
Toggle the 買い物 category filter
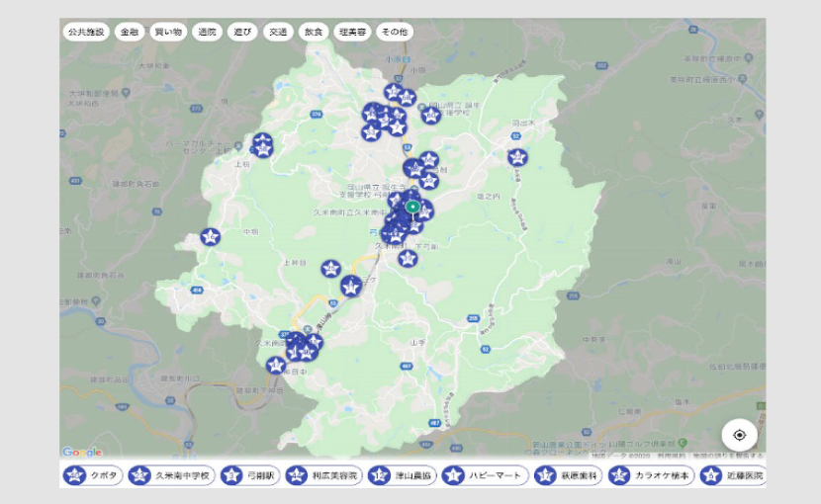tap(167, 32)
